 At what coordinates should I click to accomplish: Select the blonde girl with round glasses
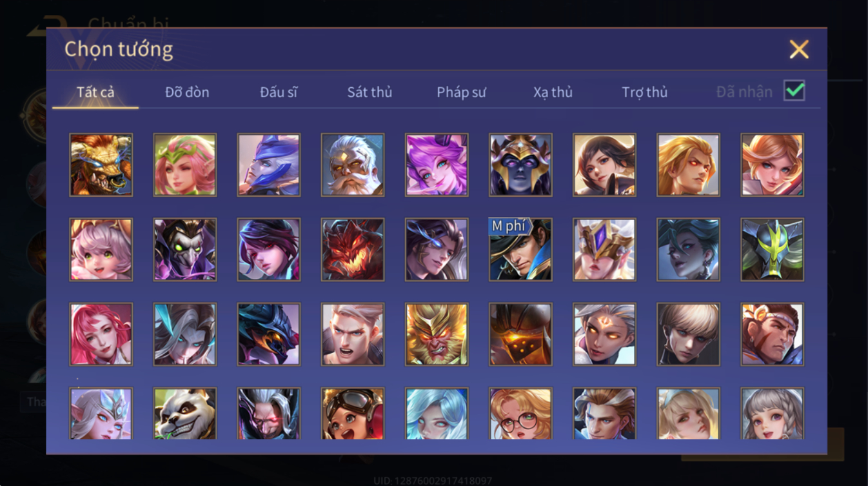coord(520,414)
